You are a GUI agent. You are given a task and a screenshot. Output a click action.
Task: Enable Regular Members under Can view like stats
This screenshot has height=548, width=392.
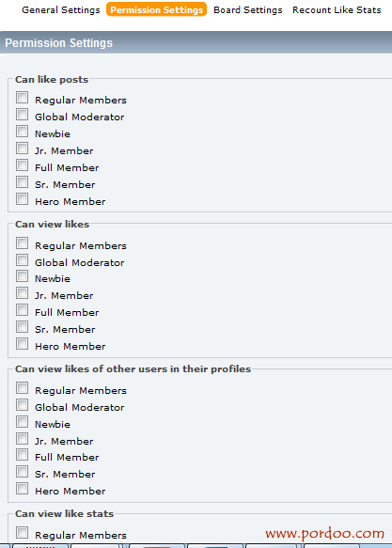pyautogui.click(x=22, y=532)
